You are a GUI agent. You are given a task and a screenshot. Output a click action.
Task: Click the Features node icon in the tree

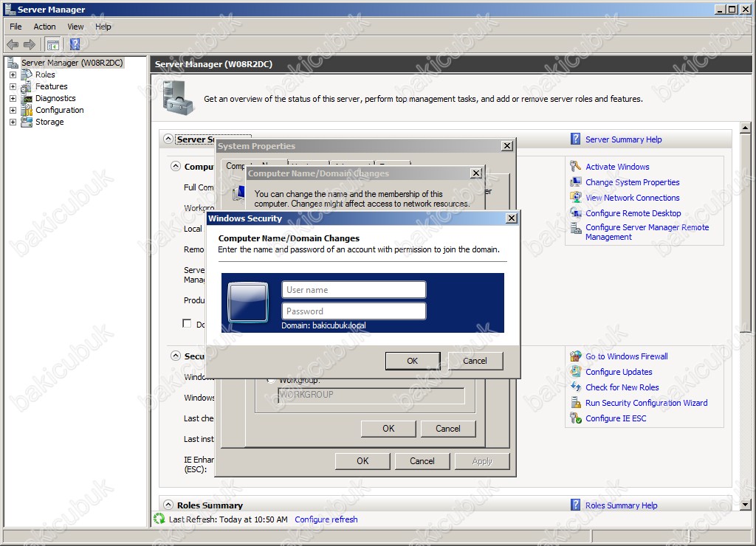click(x=27, y=87)
